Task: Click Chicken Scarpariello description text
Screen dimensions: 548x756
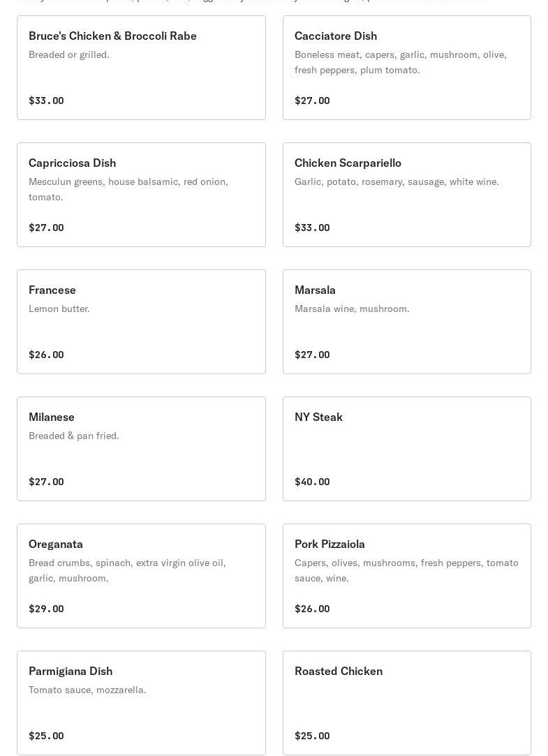Action: (x=397, y=181)
